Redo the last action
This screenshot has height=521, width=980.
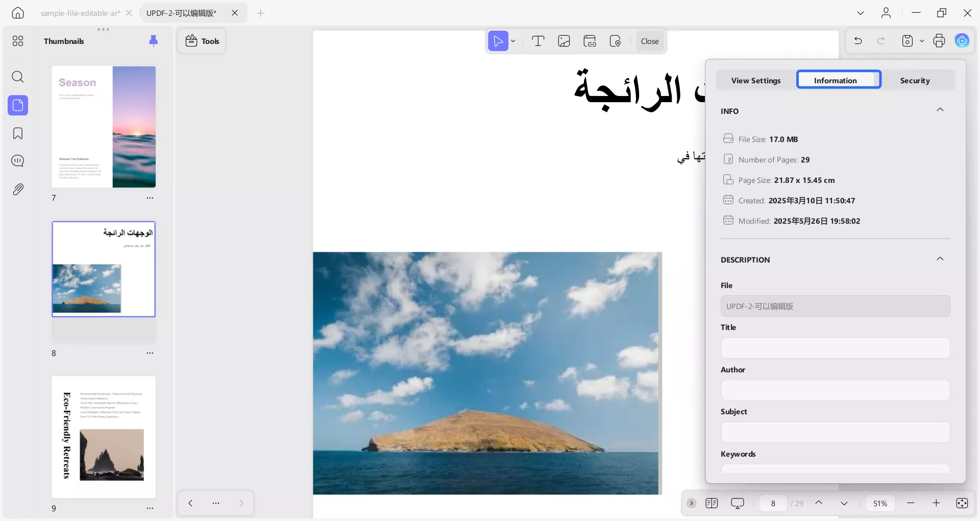pos(881,41)
